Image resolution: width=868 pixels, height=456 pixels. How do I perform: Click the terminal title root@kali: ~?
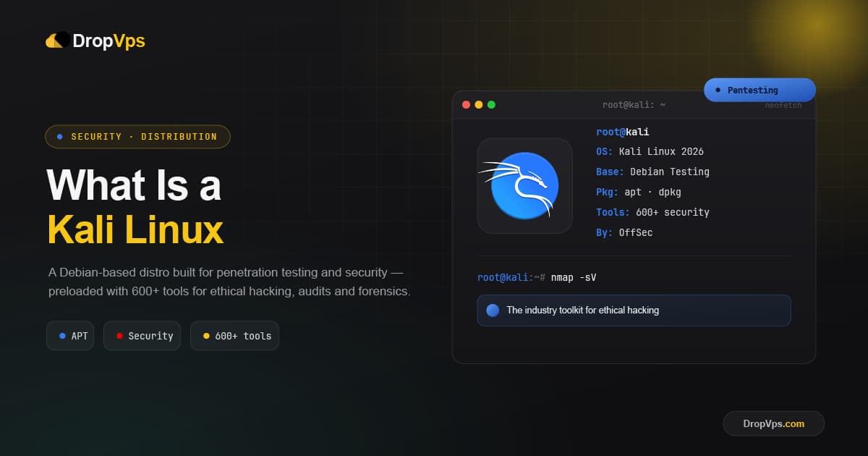[634, 105]
